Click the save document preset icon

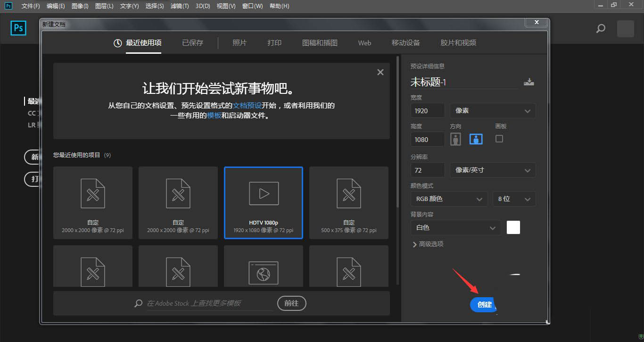click(529, 81)
